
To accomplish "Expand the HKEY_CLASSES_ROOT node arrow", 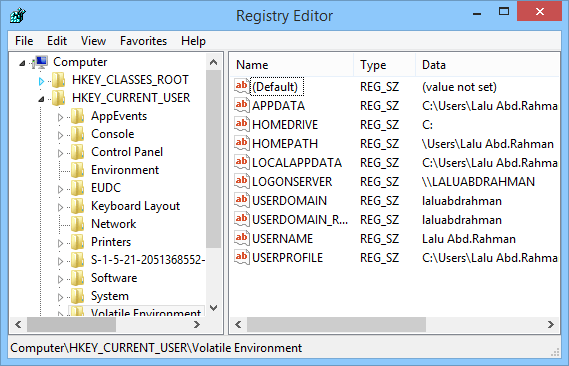I will click(x=41, y=81).
